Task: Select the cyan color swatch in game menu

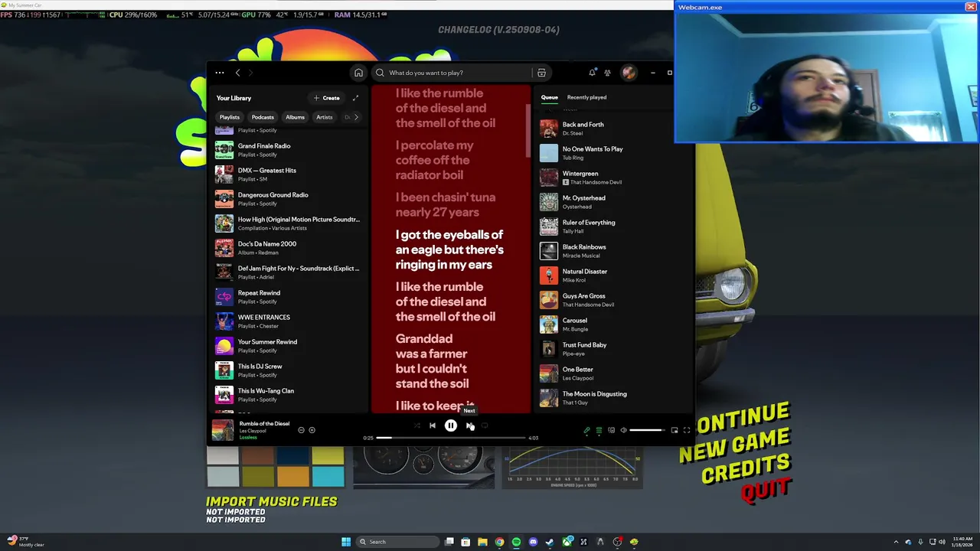Action: click(328, 477)
